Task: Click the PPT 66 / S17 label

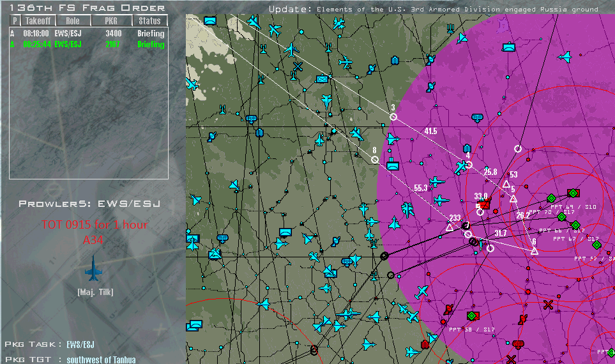Action: pyautogui.click(x=561, y=231)
